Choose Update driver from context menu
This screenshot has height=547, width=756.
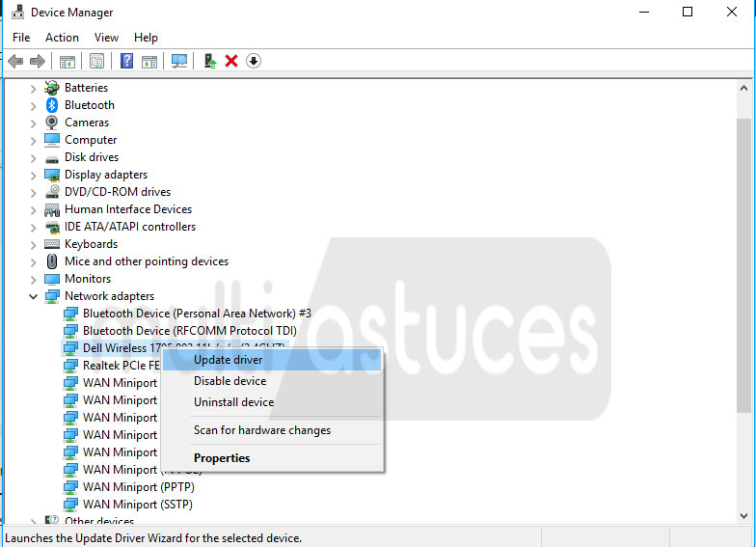tap(228, 360)
